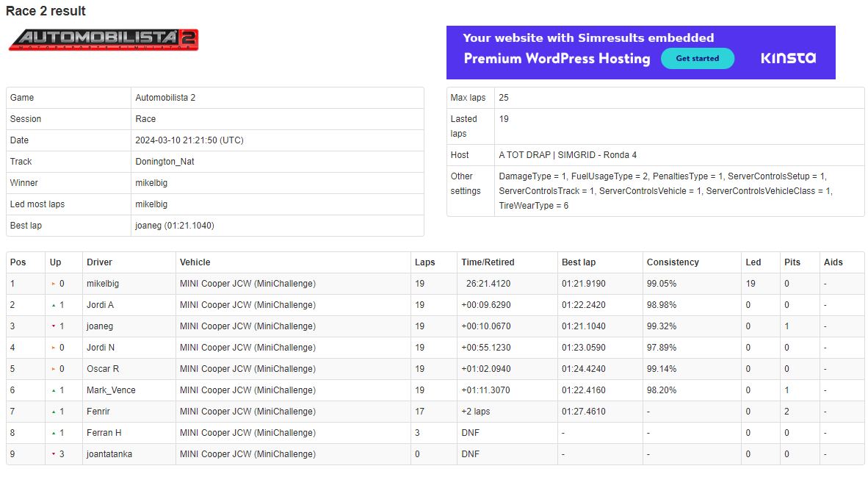The width and height of the screenshot is (868, 477).
Task: Click best lap 01:24.4240 in Oscar R's row
Action: coord(584,369)
